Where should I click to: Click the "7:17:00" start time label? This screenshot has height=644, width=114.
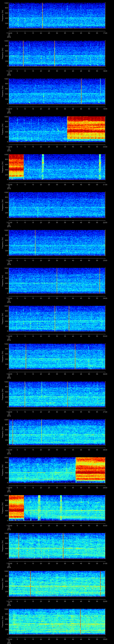[x=9, y=71]
